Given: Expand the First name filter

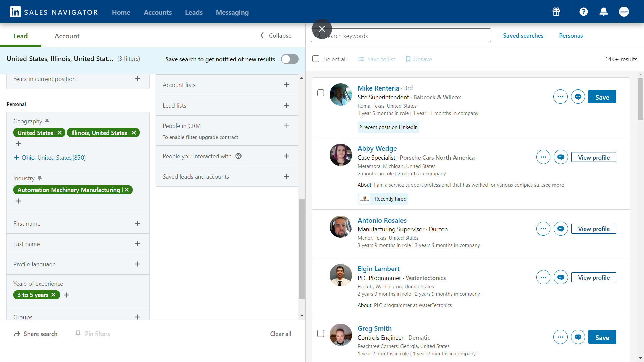Looking at the screenshot, I should click(x=137, y=224).
